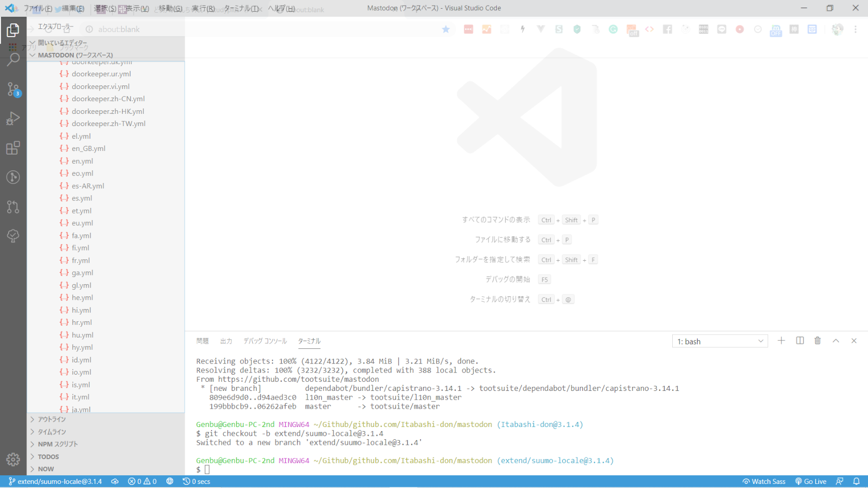
Task: Open the Extensions view
Action: [x=13, y=148]
